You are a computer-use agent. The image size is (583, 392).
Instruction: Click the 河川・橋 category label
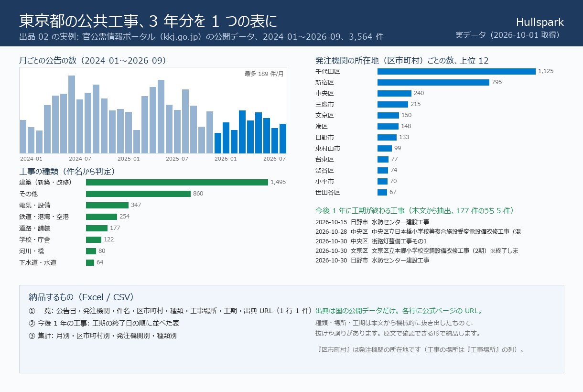coord(32,251)
